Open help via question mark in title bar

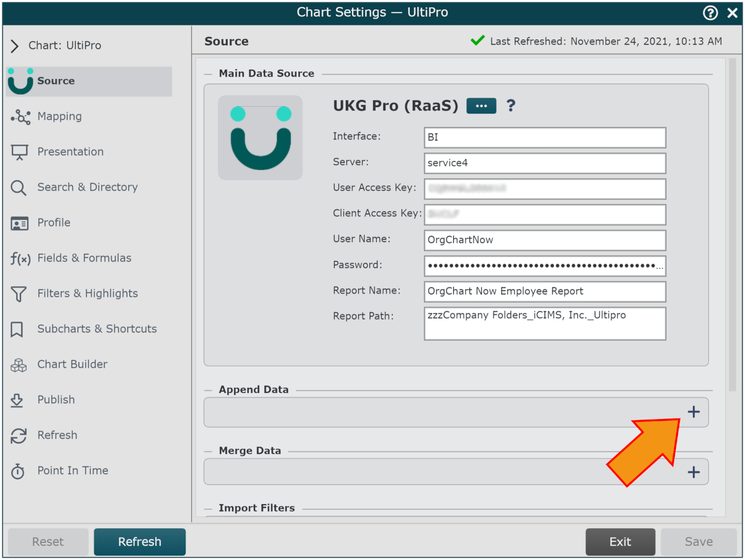[x=710, y=13]
